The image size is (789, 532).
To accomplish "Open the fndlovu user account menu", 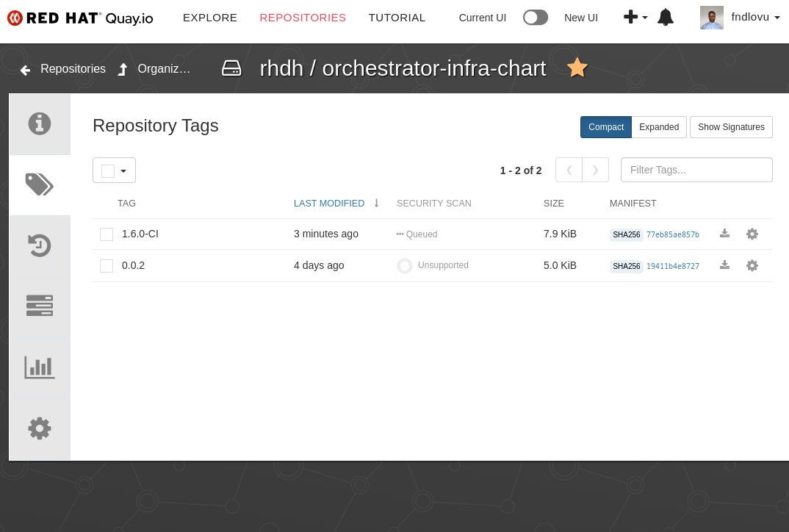I will 755,17.
